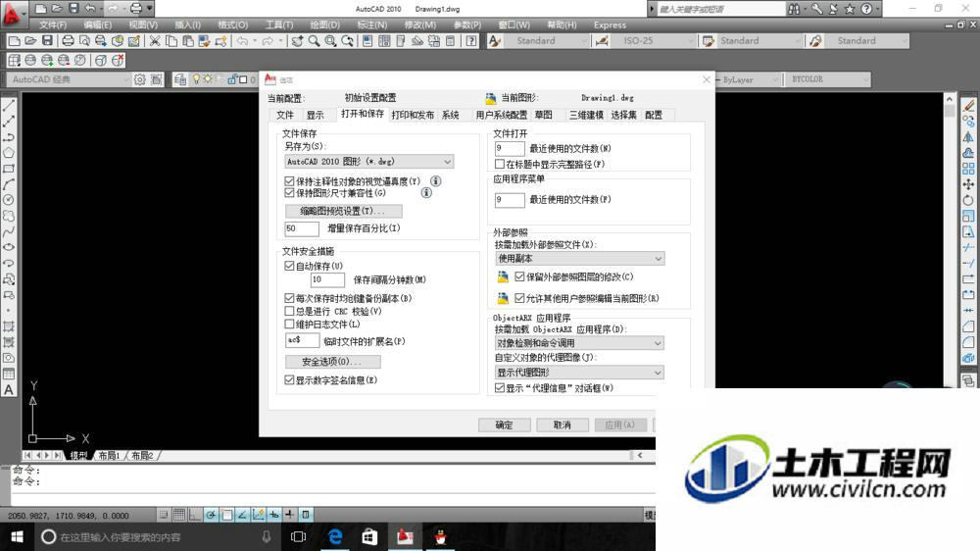Open the ByLayer linetype dropdown
980x551 pixels.
pos(748,79)
